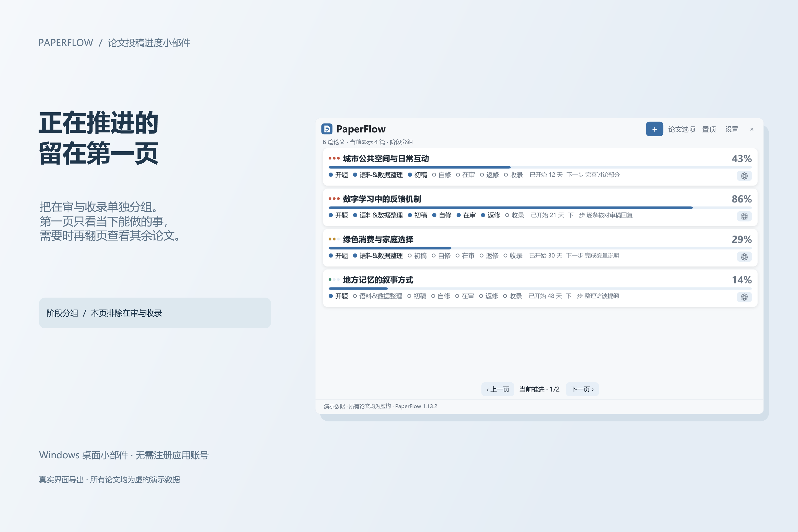Image resolution: width=798 pixels, height=532 pixels.
Task: Click the 当前推进 · 1/2 page indicator
Action: tap(539, 389)
